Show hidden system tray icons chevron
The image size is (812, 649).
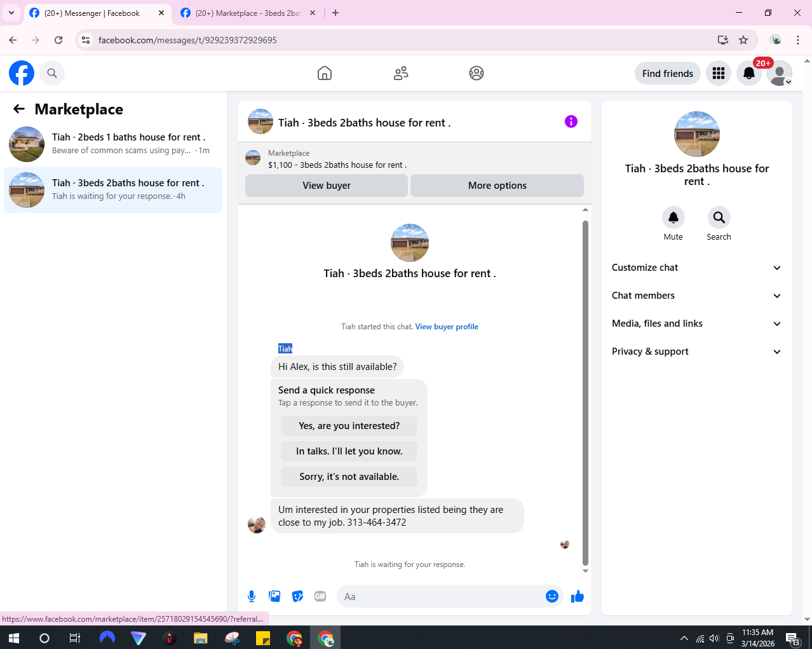tap(684, 638)
